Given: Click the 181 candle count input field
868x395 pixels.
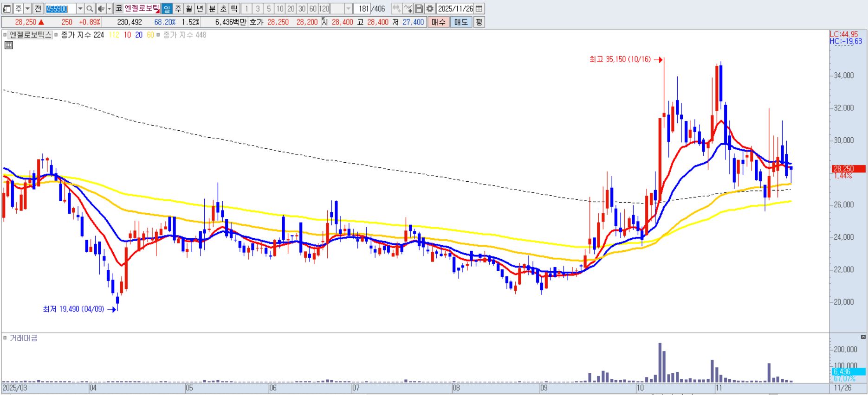Looking at the screenshot, I should pos(363,9).
